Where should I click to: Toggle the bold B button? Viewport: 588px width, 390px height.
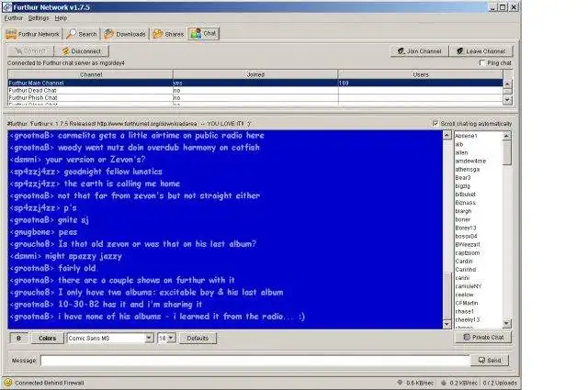pyautogui.click(x=18, y=338)
